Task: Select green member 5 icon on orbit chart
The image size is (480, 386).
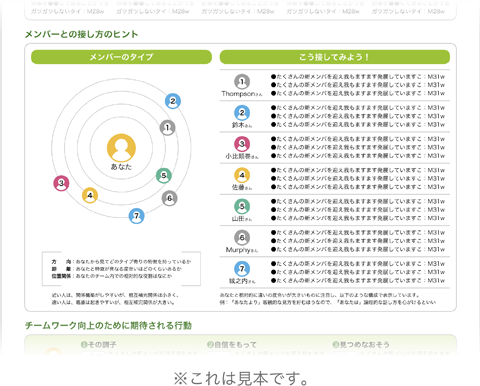Action: click(x=164, y=176)
